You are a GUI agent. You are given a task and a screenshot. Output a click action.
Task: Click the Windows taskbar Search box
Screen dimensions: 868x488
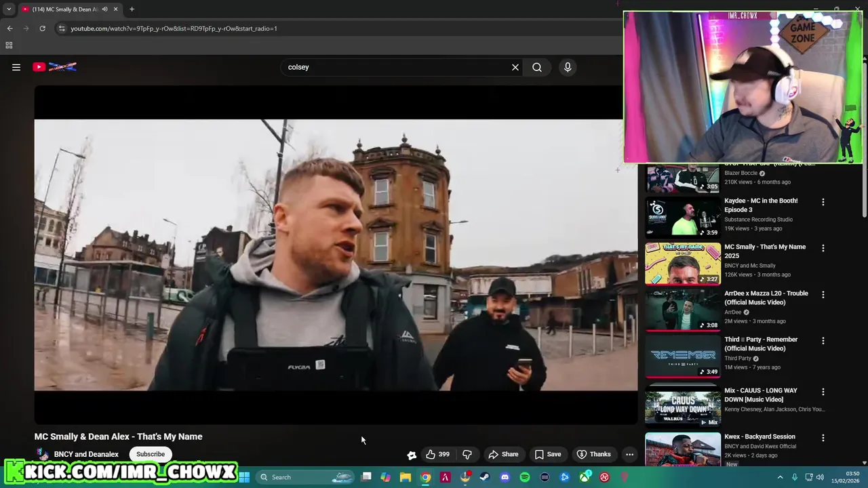tap(306, 477)
